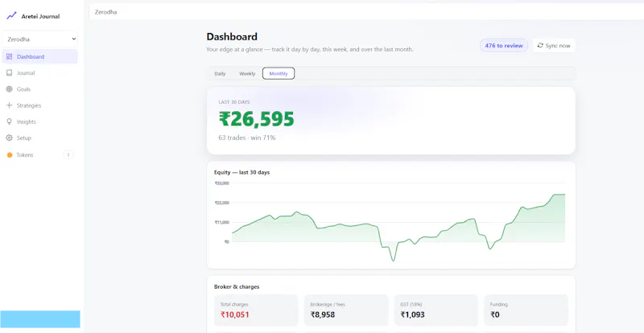Click the Brokerage / fees ₹8,958 card
This screenshot has height=333, width=644.
(346, 310)
